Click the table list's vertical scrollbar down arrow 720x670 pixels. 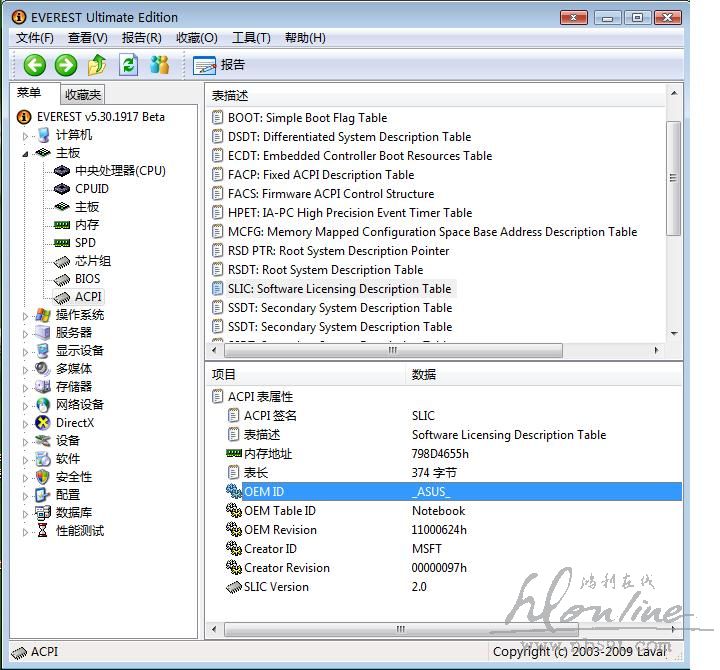click(674, 334)
